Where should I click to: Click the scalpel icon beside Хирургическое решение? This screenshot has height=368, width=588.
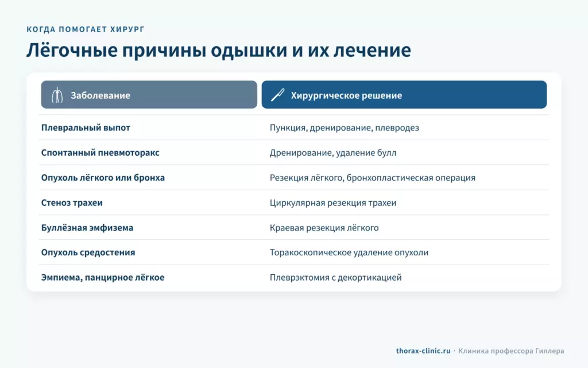[x=278, y=95]
